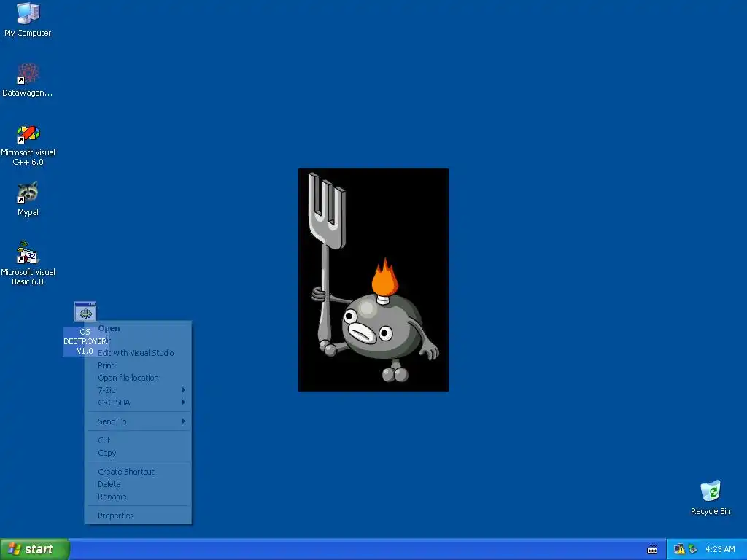Viewport: 747px width, 560px height.
Task: Open the Start menu
Action: tap(35, 549)
